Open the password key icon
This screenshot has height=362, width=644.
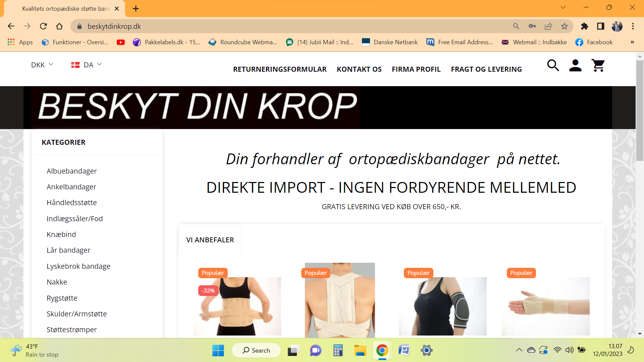(x=532, y=26)
